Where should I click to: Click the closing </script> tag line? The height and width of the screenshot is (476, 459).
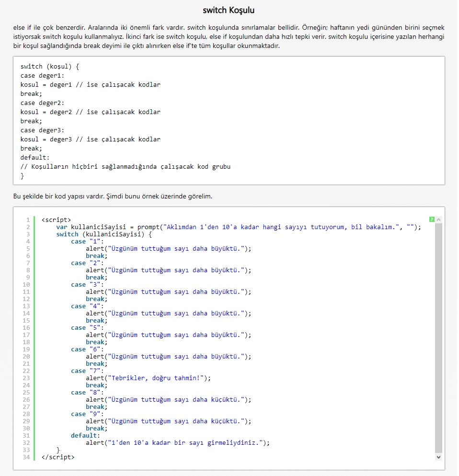tap(58, 457)
